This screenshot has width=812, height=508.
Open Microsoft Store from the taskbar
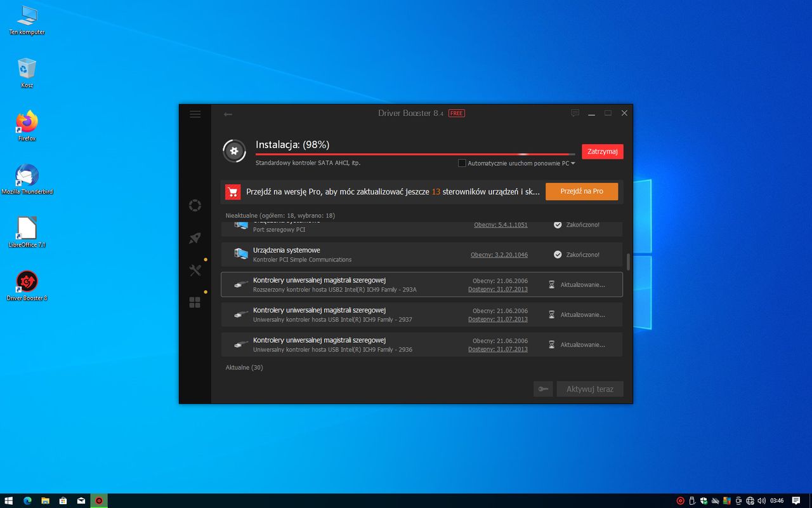(63, 500)
